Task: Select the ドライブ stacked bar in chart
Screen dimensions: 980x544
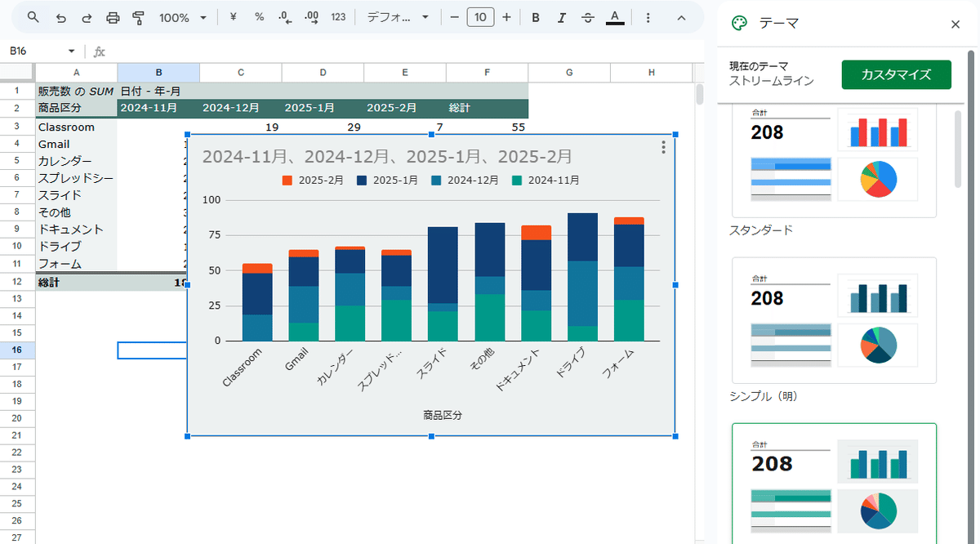Action: 582,277
